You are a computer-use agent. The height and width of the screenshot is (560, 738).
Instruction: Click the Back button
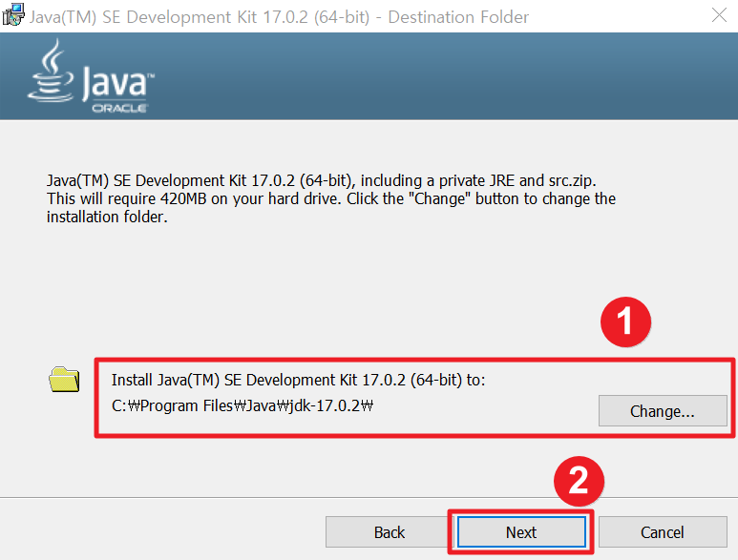[390, 532]
